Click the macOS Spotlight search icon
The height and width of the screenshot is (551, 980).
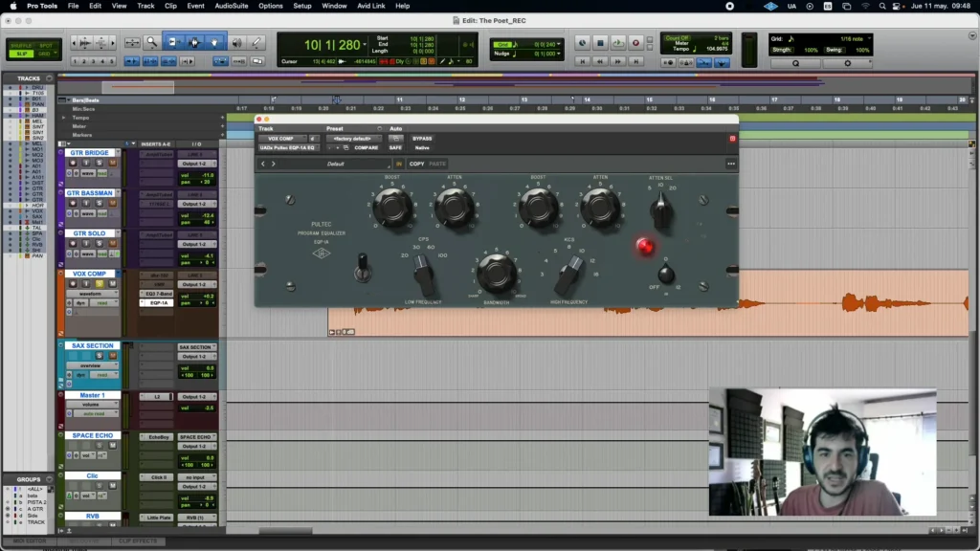point(881,7)
